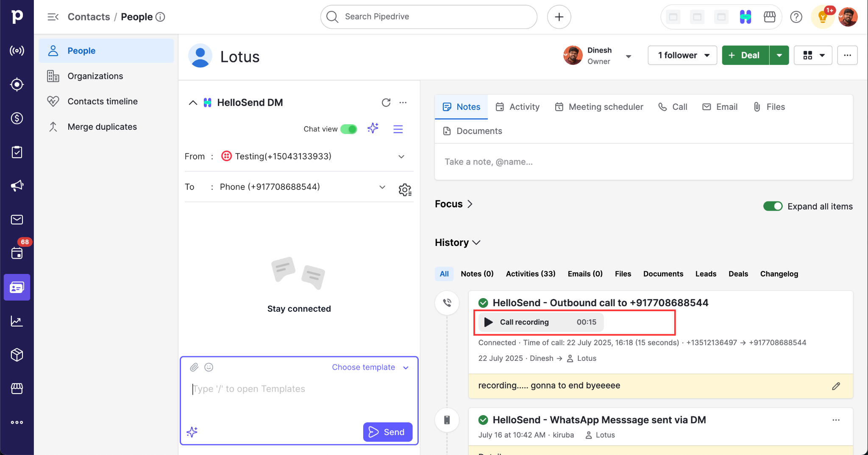The image size is (868, 455).
Task: Click the info icon beside People
Action: (160, 17)
